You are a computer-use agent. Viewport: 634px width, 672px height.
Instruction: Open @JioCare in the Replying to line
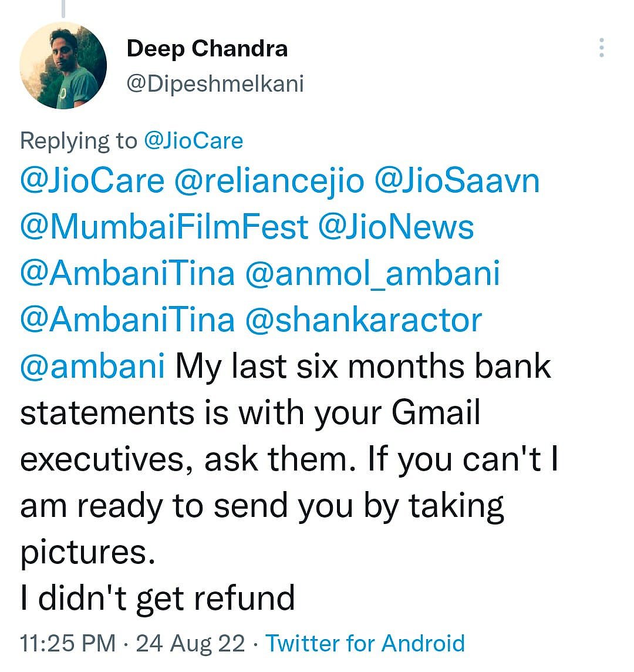click(193, 141)
